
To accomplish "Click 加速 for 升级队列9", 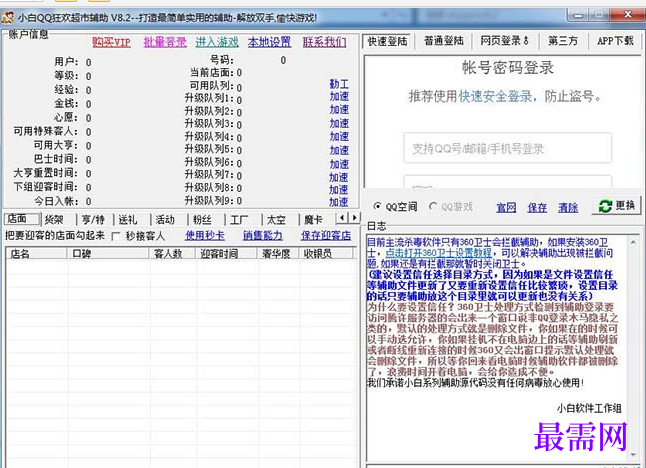I will (339, 202).
